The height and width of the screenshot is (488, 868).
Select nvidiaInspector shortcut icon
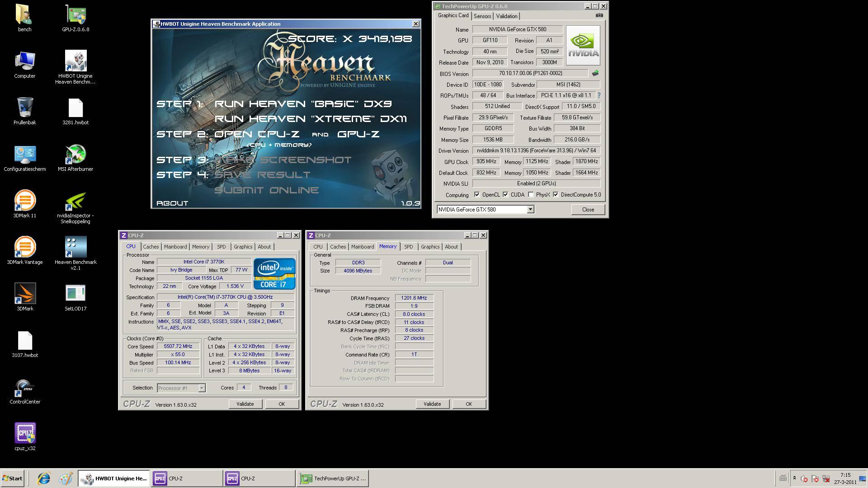pos(75,207)
